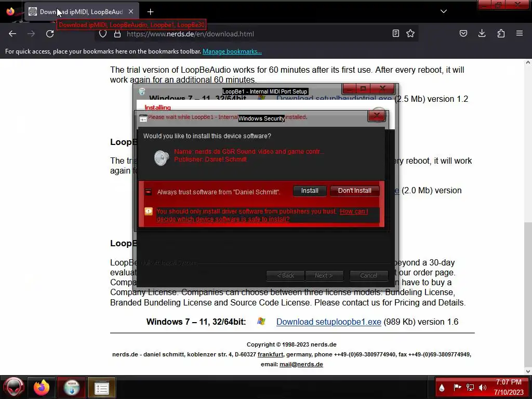
Task: Open the network tray icon
Action: click(470, 387)
